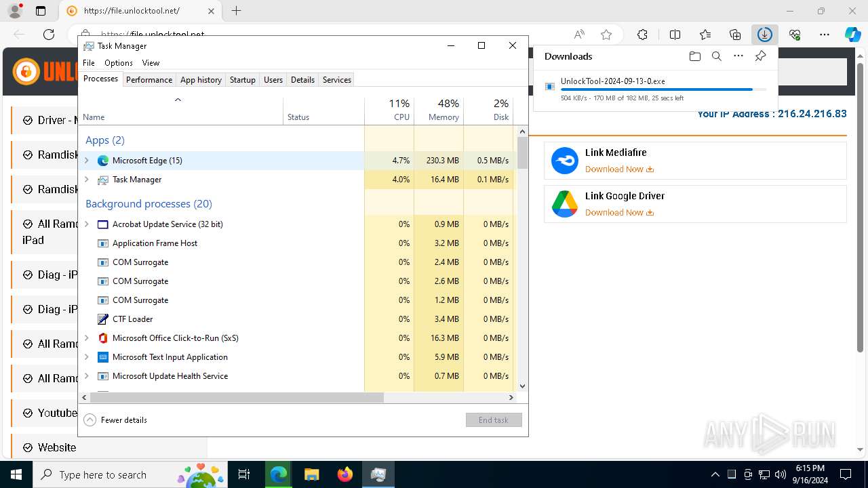Click the Edge downloads toolbar icon

(x=765, y=35)
